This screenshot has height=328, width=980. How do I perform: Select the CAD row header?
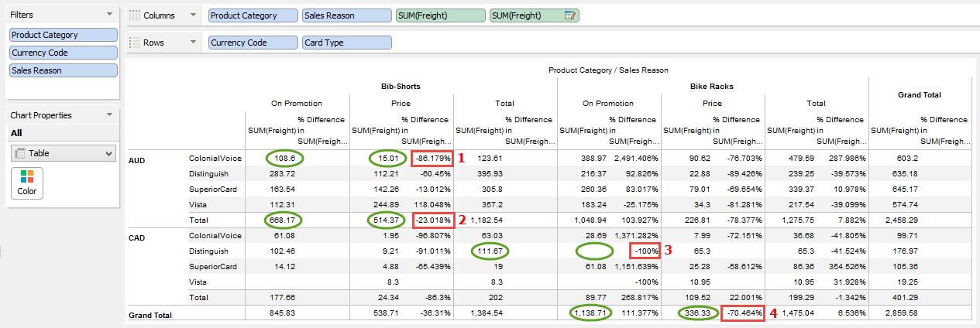pos(136,238)
